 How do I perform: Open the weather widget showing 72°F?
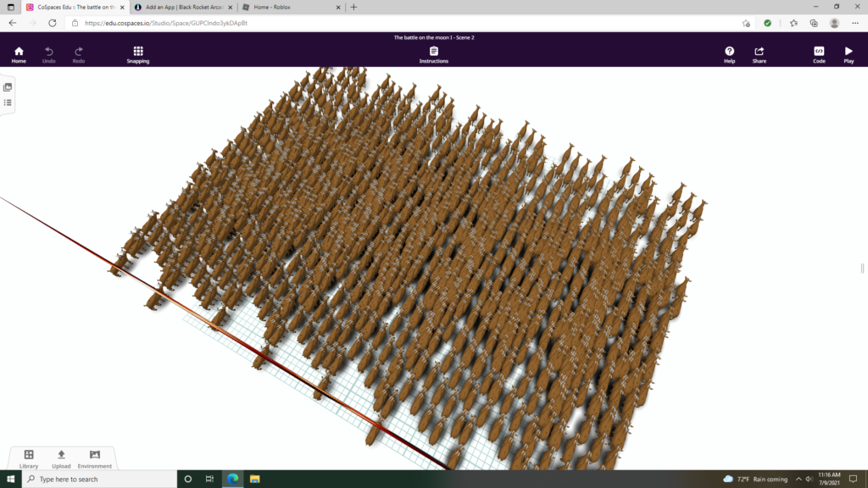pyautogui.click(x=755, y=480)
